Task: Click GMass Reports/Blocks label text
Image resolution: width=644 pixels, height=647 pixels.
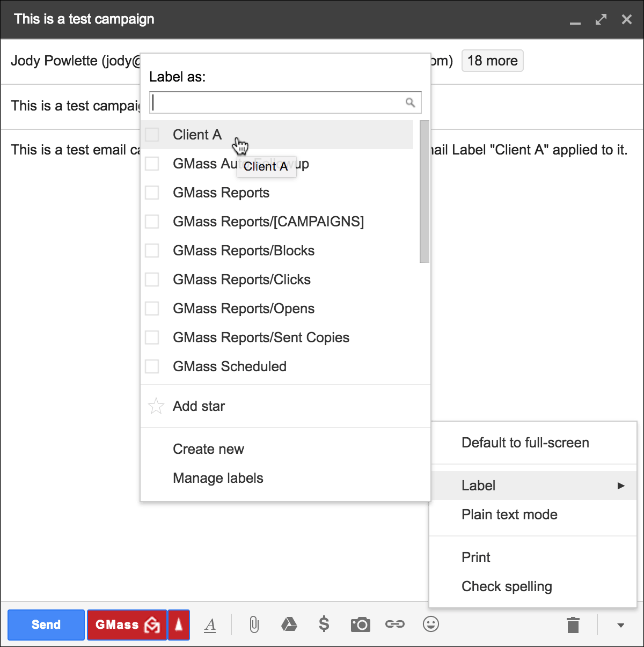Action: click(x=244, y=251)
